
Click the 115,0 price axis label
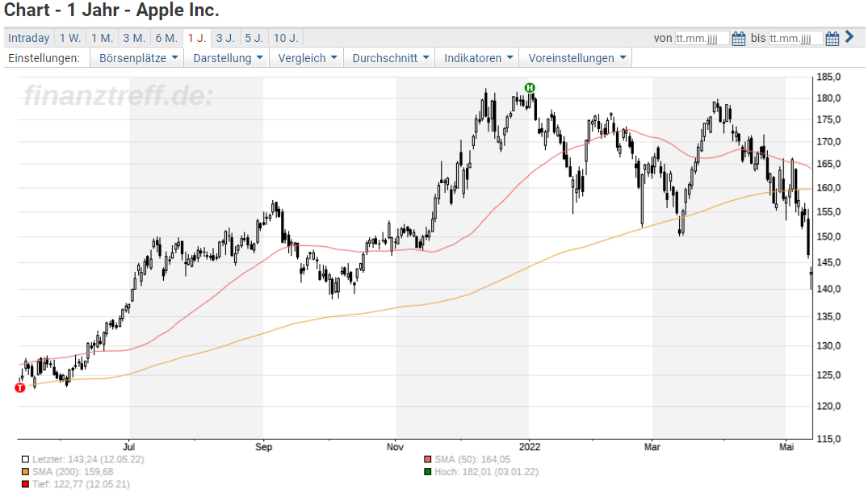(x=828, y=439)
